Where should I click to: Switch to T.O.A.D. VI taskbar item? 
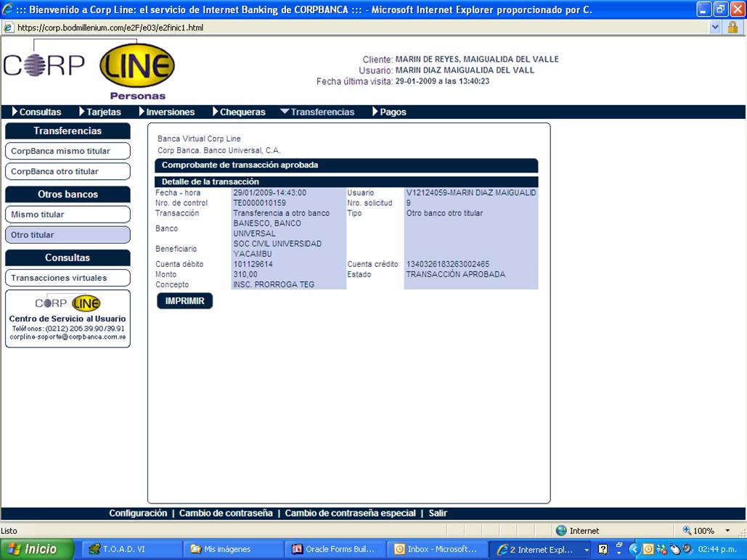131,549
